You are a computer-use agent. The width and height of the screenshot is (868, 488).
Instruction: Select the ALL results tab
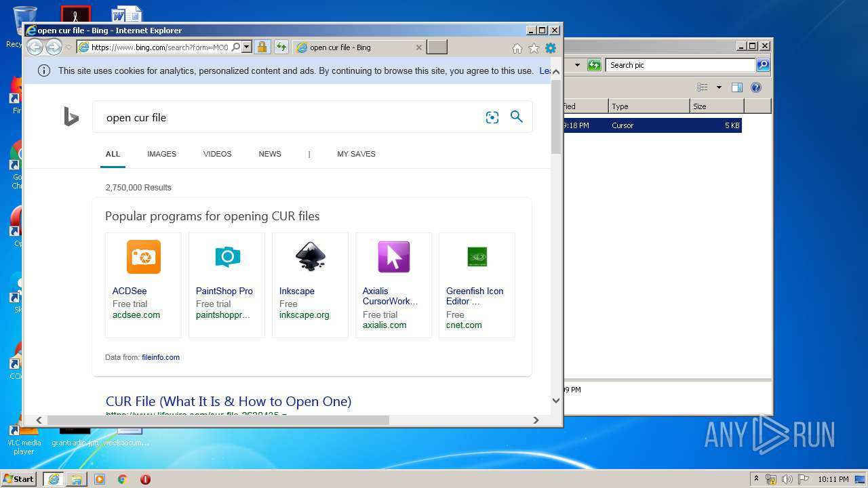113,154
